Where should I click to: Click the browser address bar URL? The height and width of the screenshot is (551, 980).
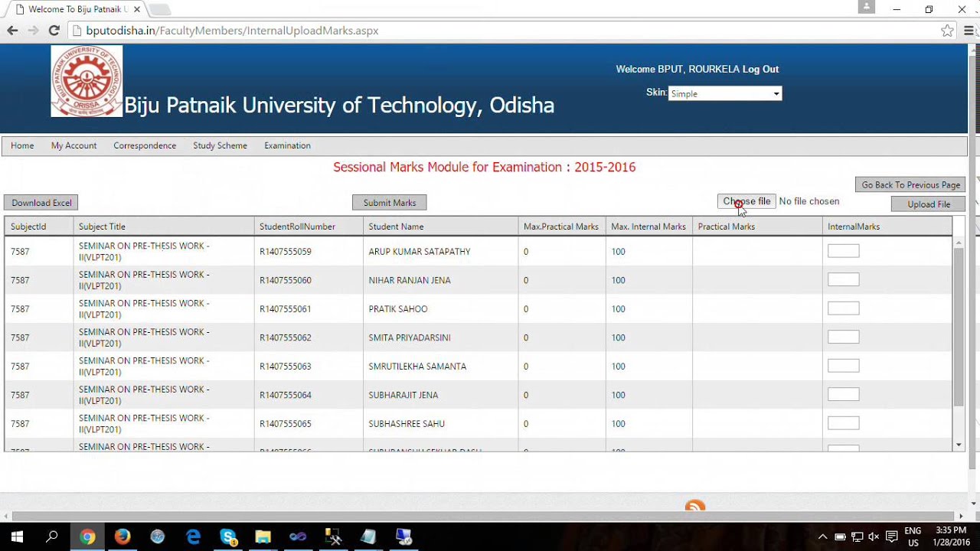(x=232, y=31)
